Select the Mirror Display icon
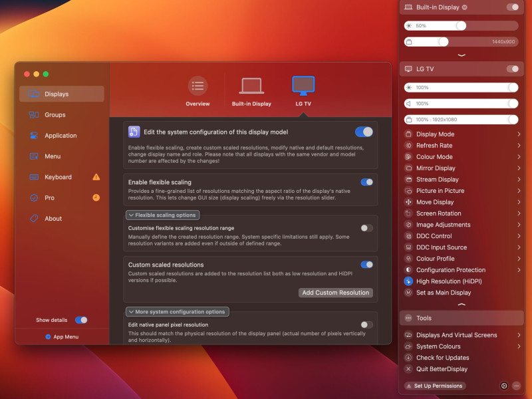This screenshot has width=532, height=399. (x=408, y=168)
